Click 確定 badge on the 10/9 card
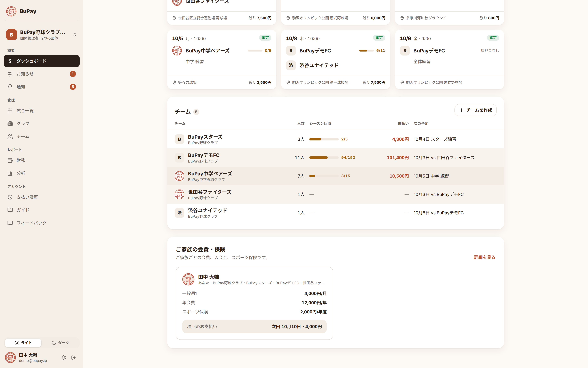The height and width of the screenshot is (368, 588). coord(493,38)
